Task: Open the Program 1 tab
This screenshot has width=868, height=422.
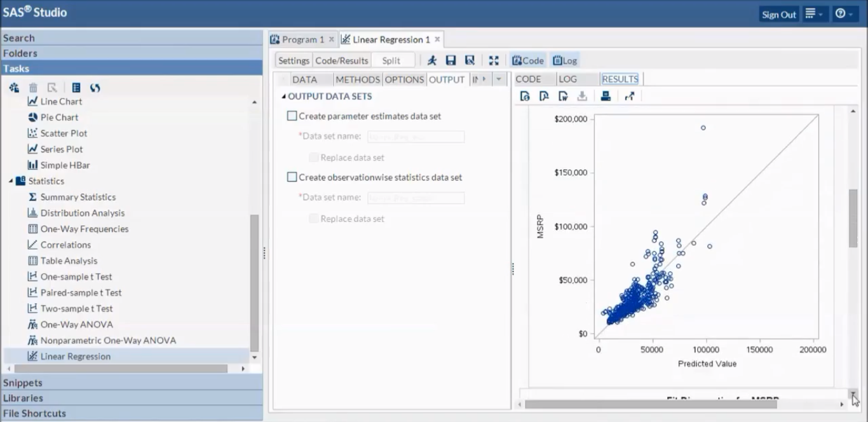Action: [x=301, y=39]
